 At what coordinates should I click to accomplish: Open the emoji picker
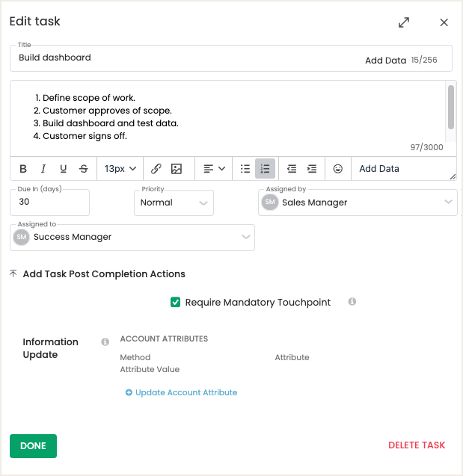click(x=338, y=168)
